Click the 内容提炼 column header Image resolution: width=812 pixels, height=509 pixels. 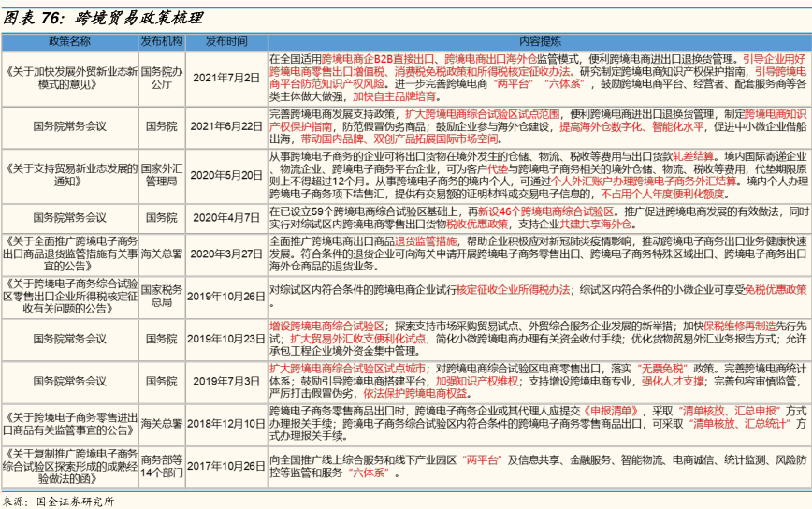pyautogui.click(x=539, y=42)
